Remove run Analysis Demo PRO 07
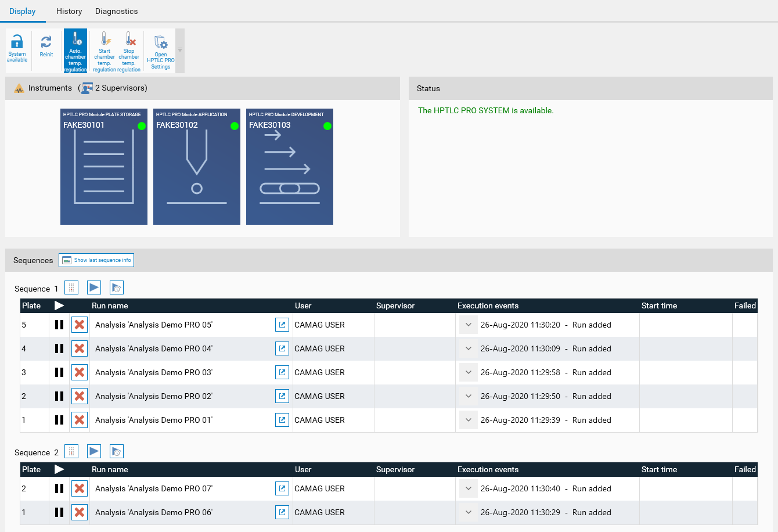This screenshot has width=778, height=532. [x=80, y=488]
